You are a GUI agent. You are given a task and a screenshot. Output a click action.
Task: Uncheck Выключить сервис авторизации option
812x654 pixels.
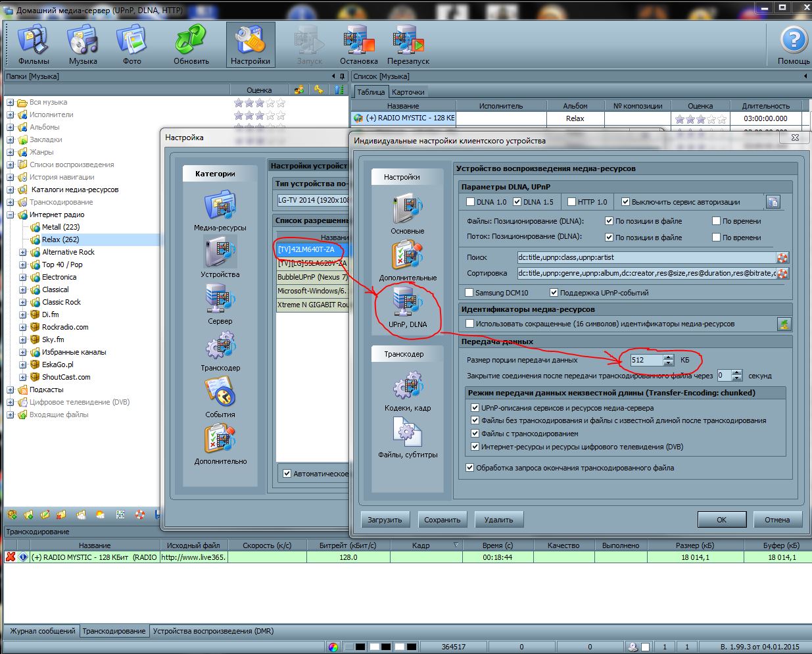pos(625,202)
